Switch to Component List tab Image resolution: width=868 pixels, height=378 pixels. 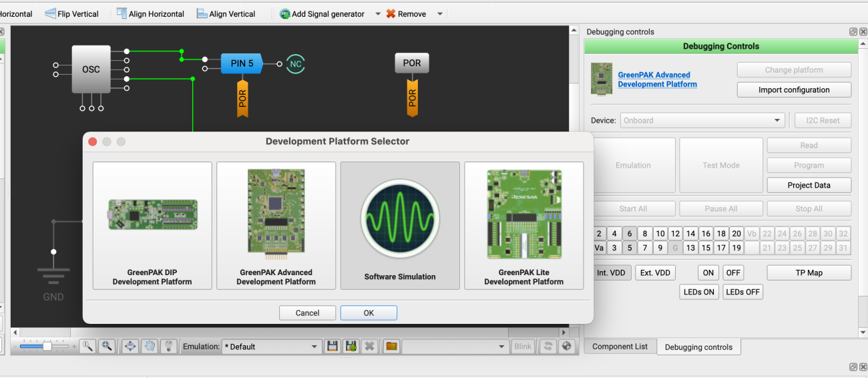[x=620, y=346]
